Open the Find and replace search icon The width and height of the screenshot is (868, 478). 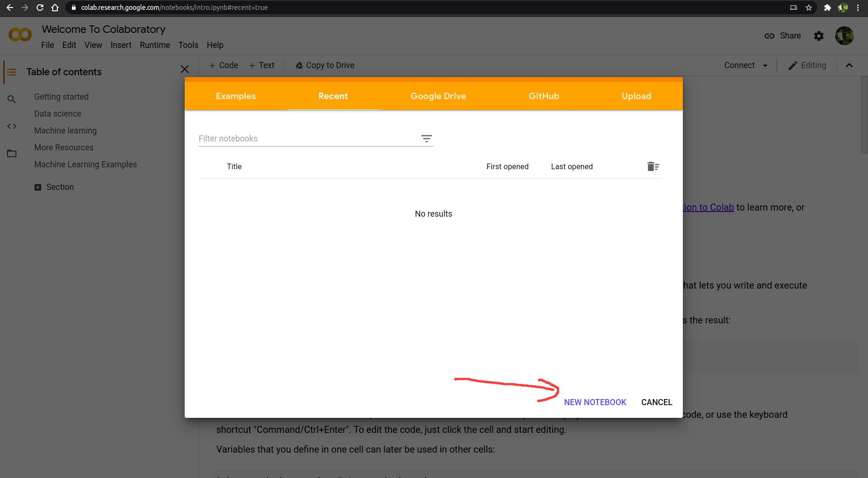point(12,99)
